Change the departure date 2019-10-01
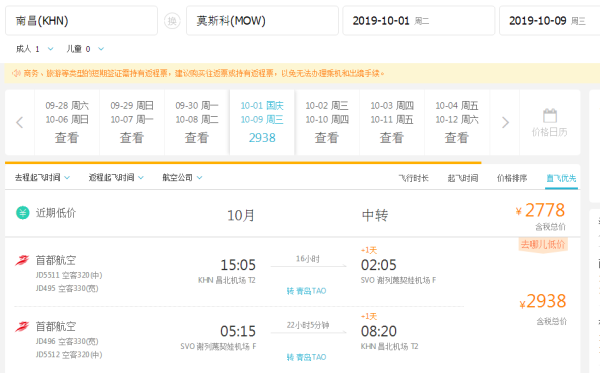600x373 pixels. [419, 21]
